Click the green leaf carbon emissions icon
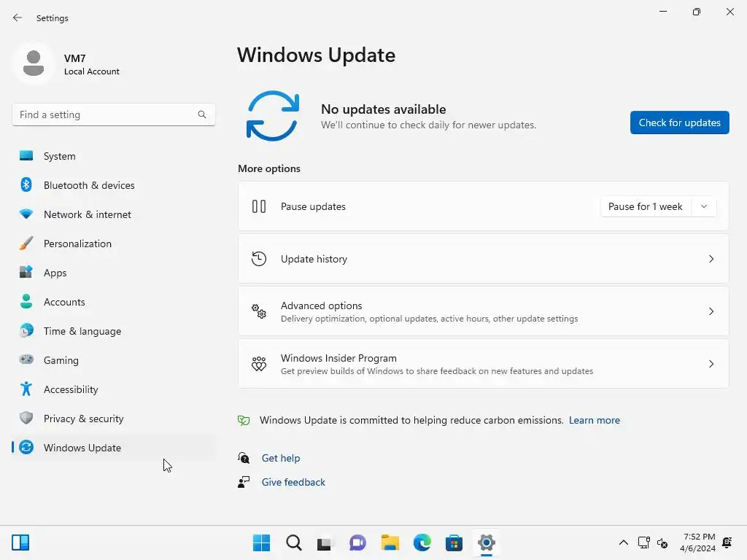The height and width of the screenshot is (560, 747). click(244, 421)
